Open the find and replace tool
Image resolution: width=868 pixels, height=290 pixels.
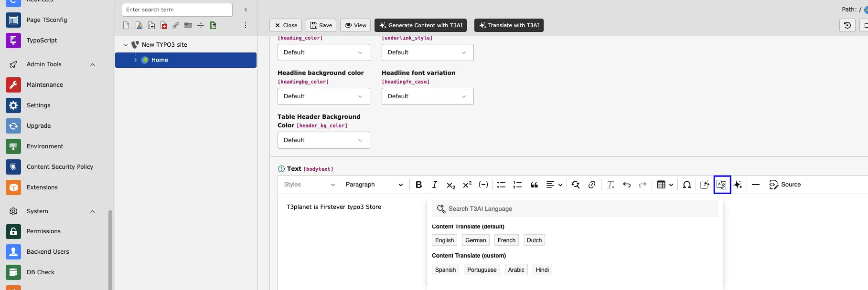pyautogui.click(x=576, y=185)
